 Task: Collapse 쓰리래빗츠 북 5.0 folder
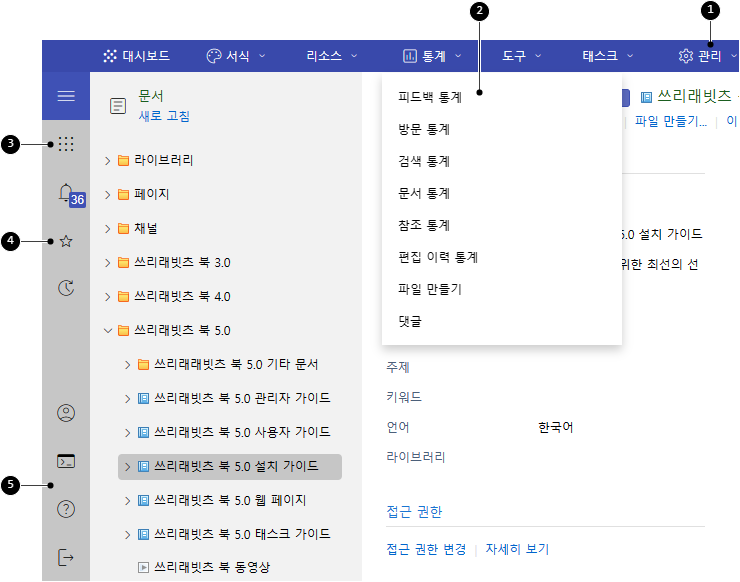(x=108, y=330)
